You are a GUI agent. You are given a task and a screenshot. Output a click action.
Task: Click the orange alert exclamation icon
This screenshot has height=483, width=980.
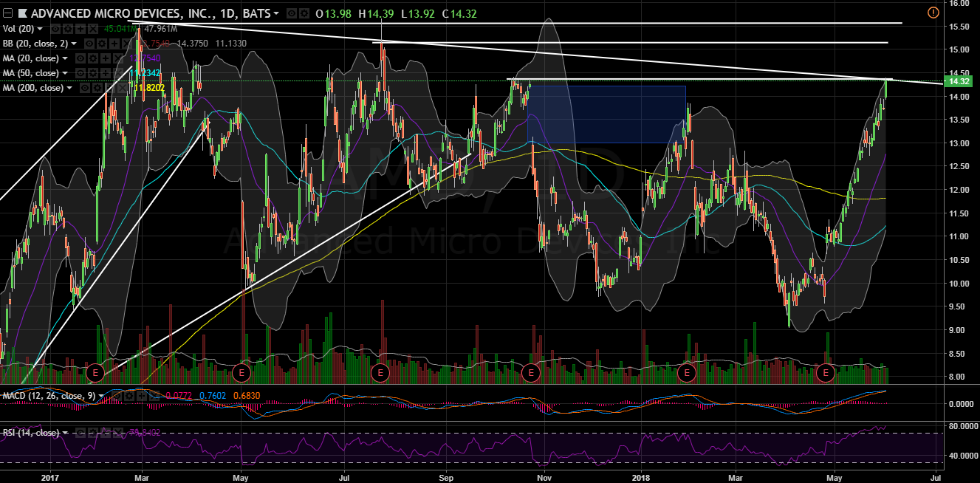tap(933, 13)
